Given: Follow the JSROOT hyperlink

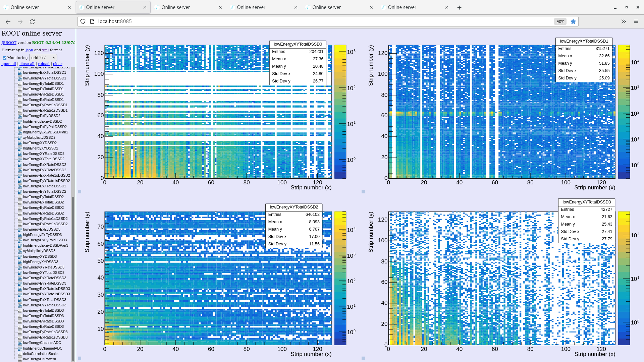Looking at the screenshot, I should coord(9,43).
